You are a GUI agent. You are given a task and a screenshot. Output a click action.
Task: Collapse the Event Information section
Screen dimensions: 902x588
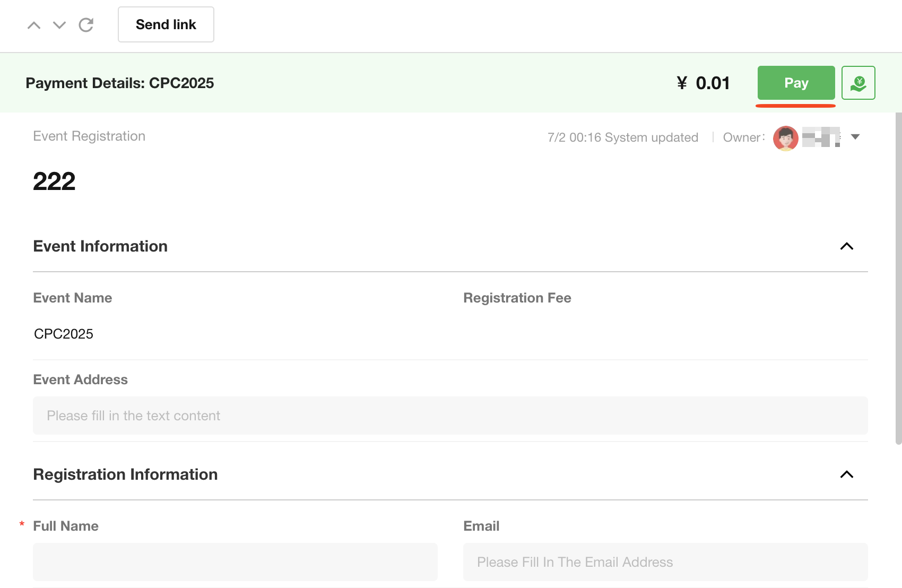[x=846, y=246]
